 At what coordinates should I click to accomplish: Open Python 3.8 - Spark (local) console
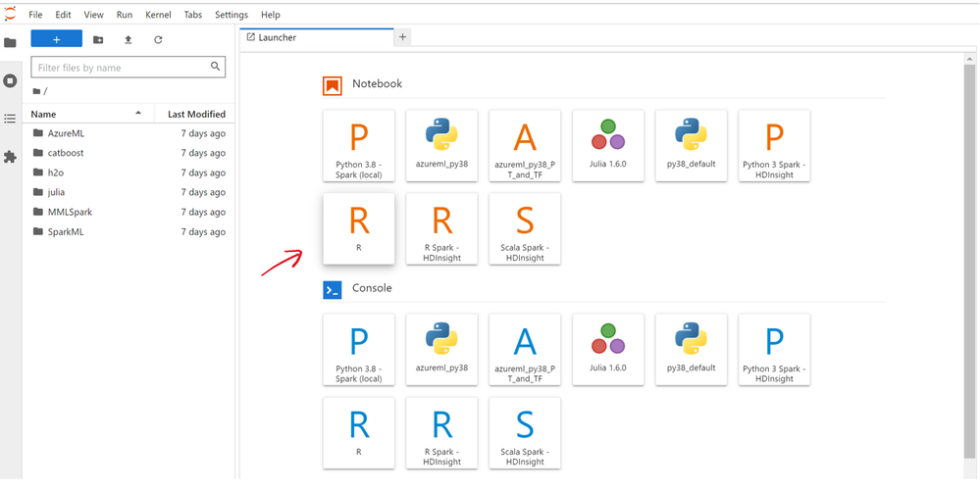click(x=359, y=350)
